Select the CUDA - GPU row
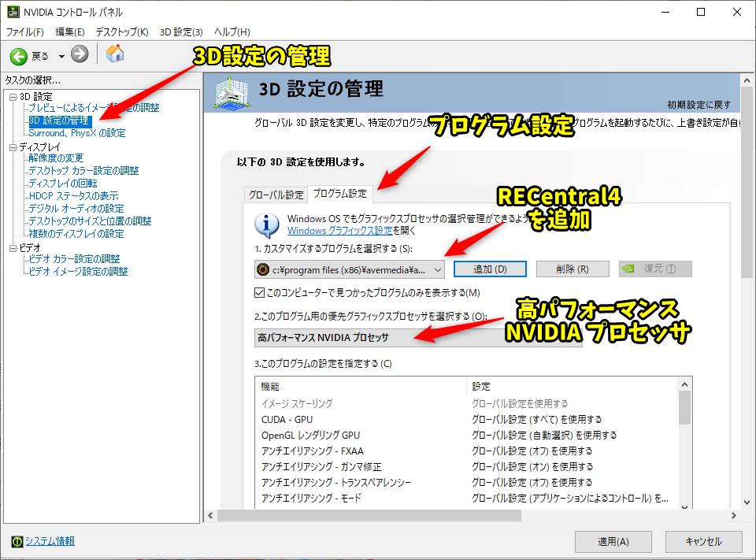 coord(466,420)
